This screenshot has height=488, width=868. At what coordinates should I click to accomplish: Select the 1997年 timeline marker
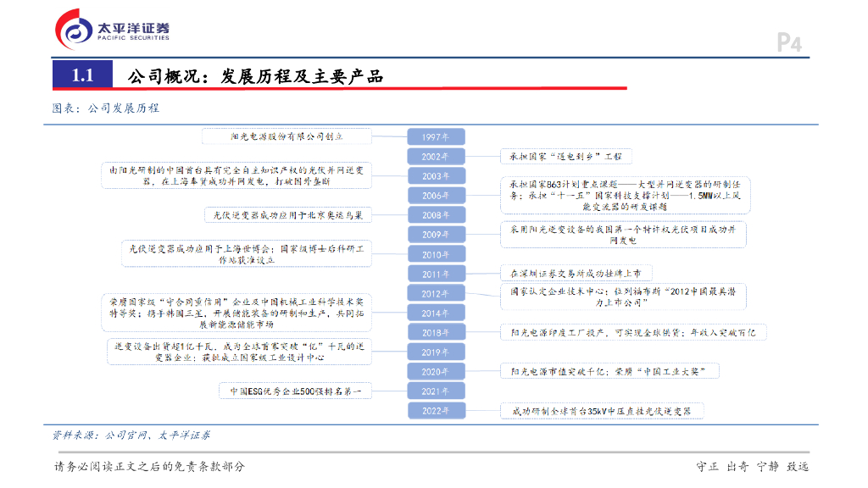[436, 136]
